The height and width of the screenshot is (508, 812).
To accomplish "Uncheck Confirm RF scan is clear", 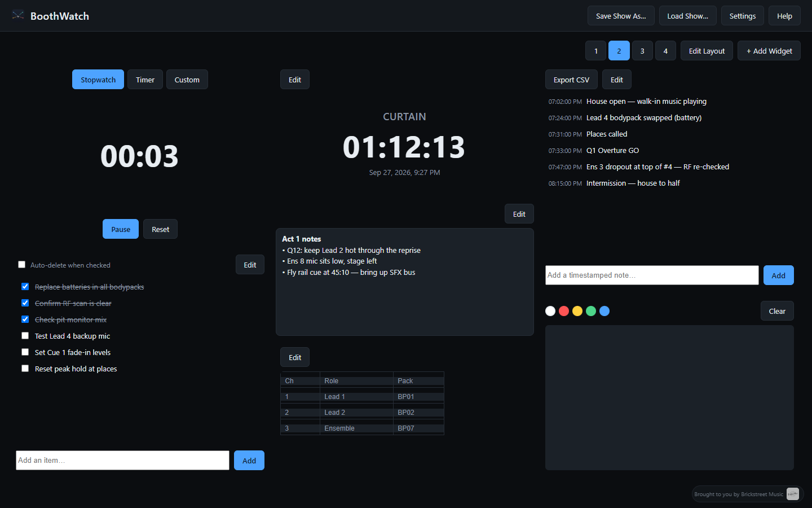I will point(25,303).
